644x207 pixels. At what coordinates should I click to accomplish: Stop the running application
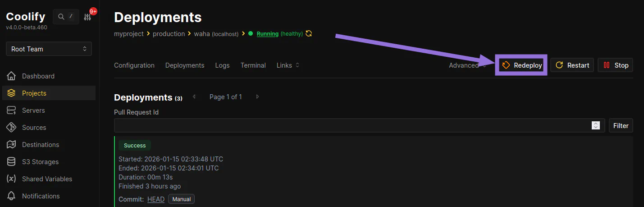(x=615, y=65)
